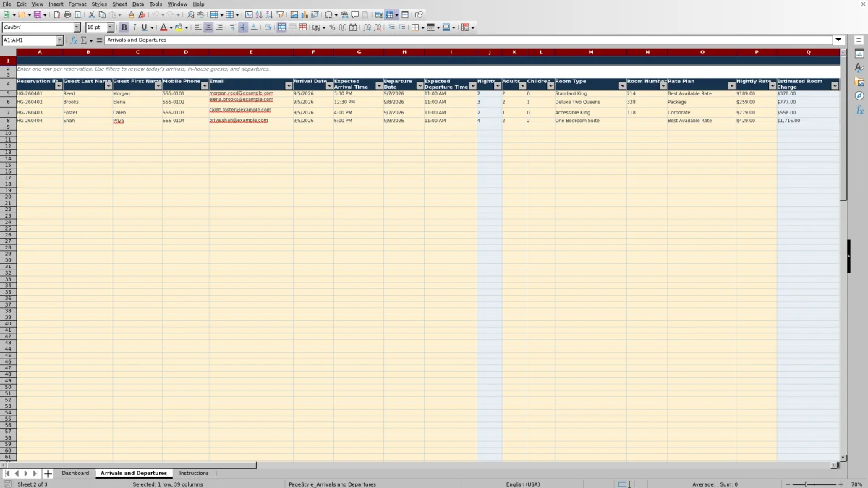Click the Insert Comment icon
The image size is (868, 488).
click(x=355, y=14)
